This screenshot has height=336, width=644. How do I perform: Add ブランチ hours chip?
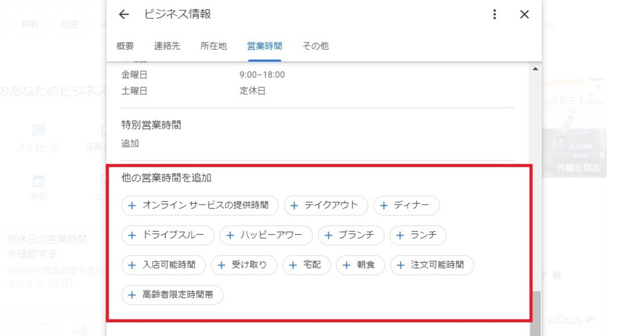click(351, 235)
